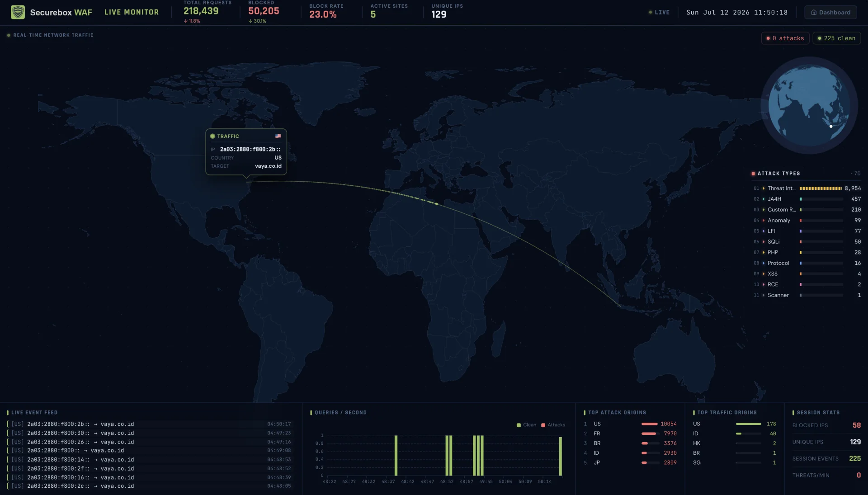Open event 2a03:2880:f800:: in live feed

(x=149, y=451)
